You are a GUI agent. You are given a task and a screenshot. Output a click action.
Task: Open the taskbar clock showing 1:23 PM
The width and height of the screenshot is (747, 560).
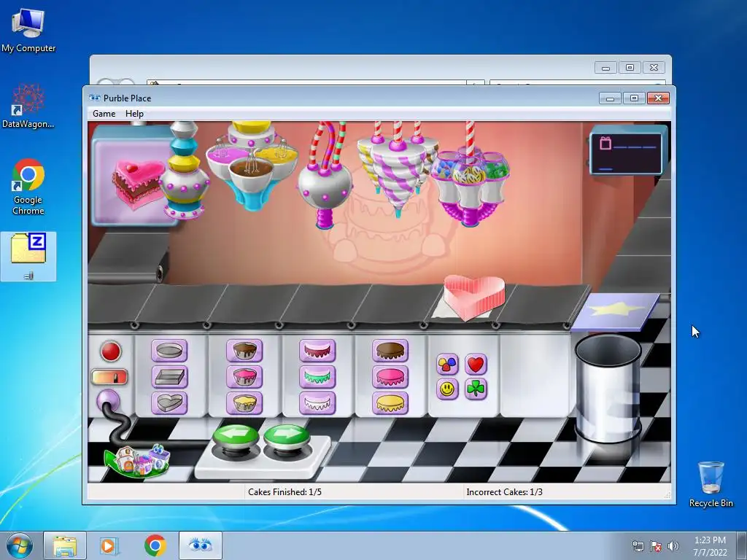(x=710, y=545)
